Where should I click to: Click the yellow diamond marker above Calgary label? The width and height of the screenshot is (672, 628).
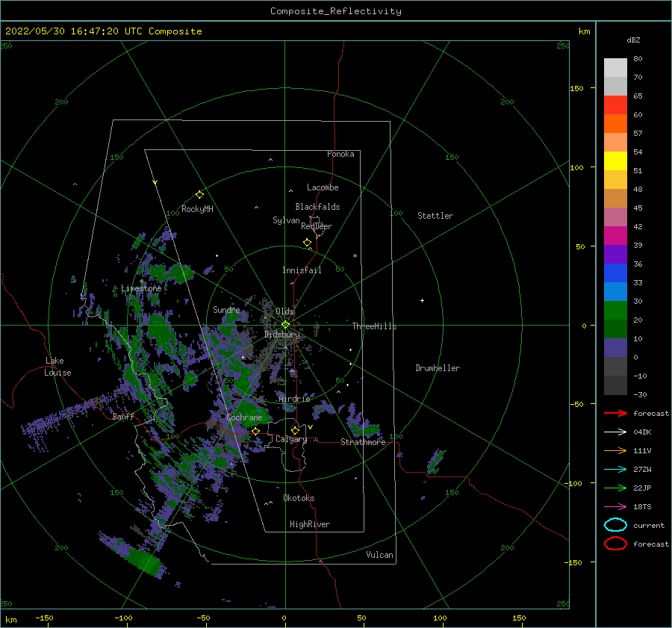[x=295, y=430]
